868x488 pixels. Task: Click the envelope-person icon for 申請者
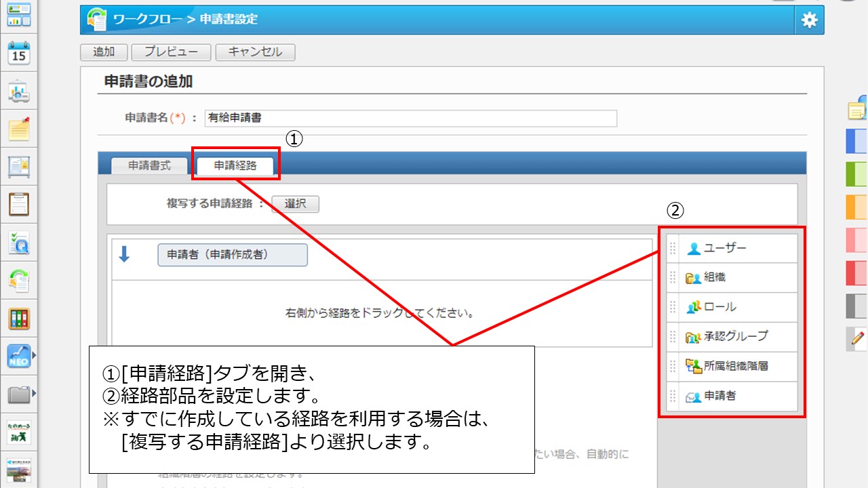click(693, 396)
